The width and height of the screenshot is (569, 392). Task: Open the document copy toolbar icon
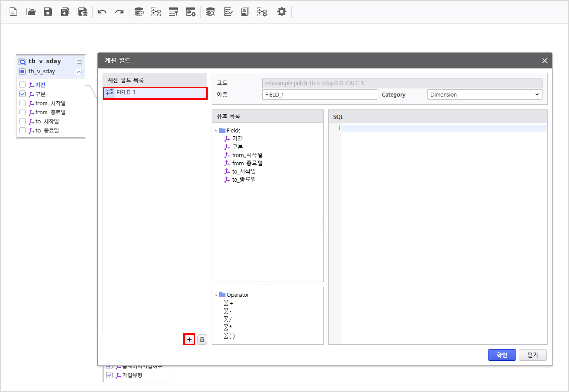click(x=245, y=12)
